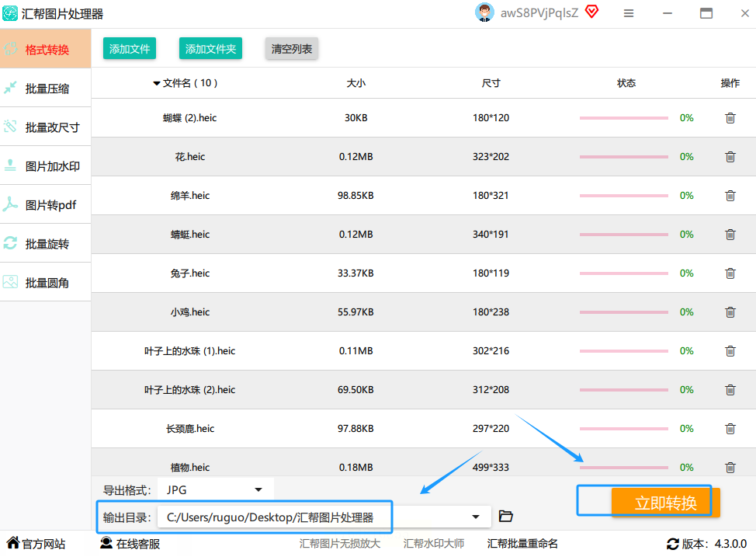Delete 长颈鹿.heic via trash icon
This screenshot has height=557, width=756.
click(x=730, y=429)
